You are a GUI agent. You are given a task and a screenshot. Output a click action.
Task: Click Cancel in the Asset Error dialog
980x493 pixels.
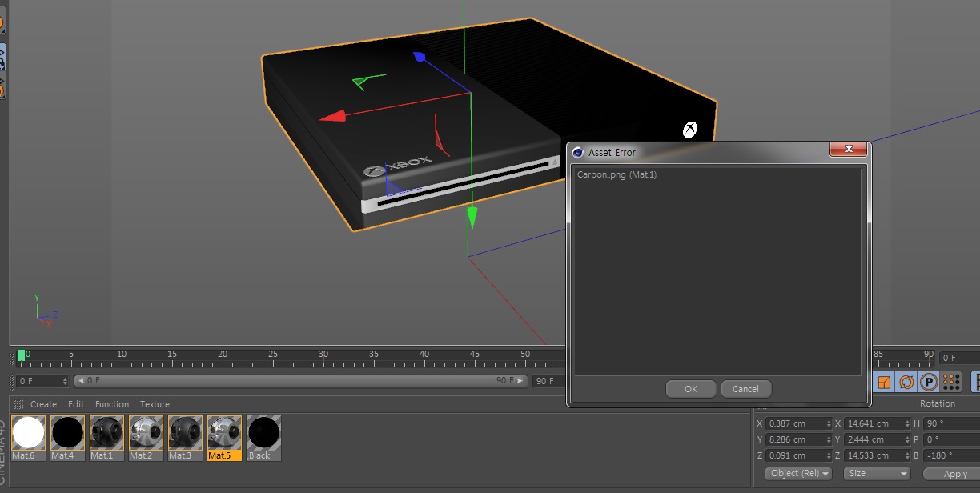(745, 389)
